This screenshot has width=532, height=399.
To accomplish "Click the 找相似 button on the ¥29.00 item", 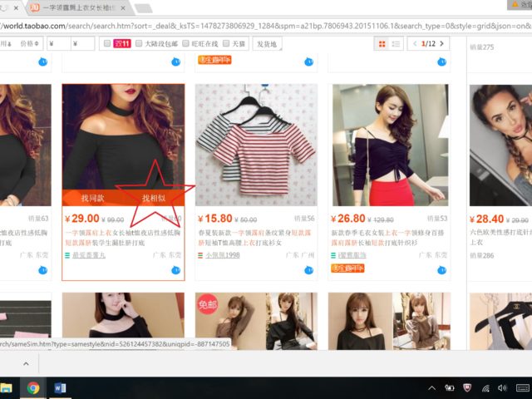I will click(154, 198).
